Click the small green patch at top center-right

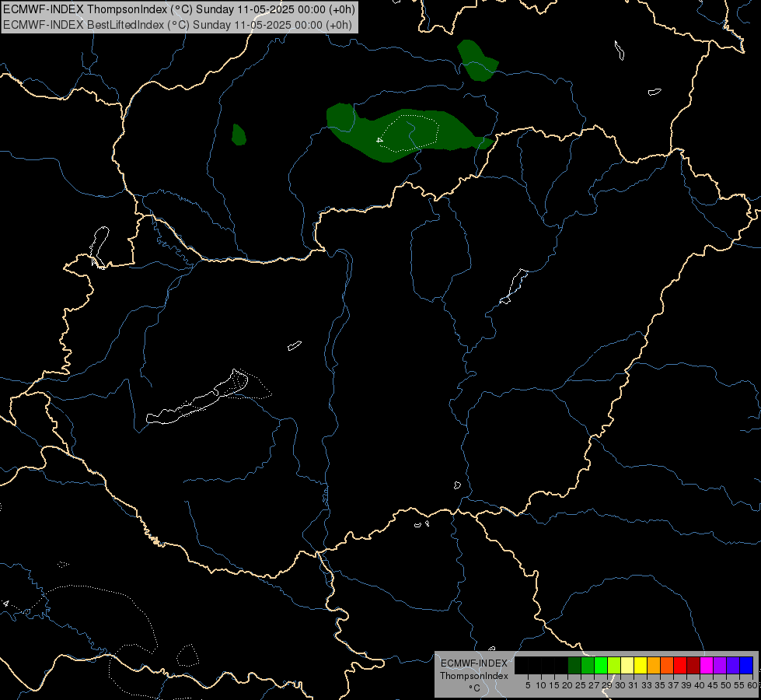tap(477, 61)
